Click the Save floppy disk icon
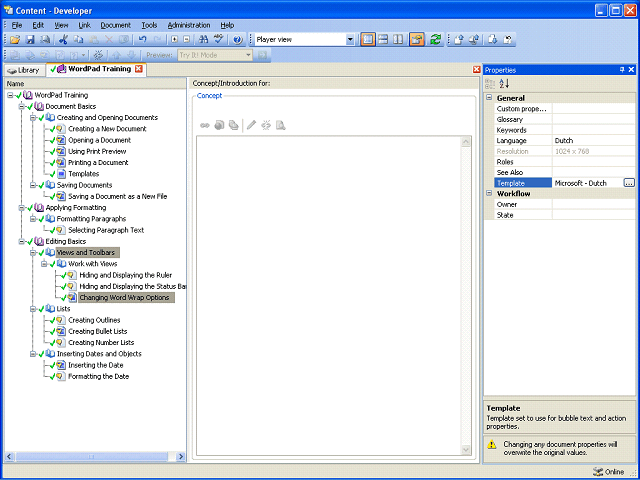 coord(30,40)
